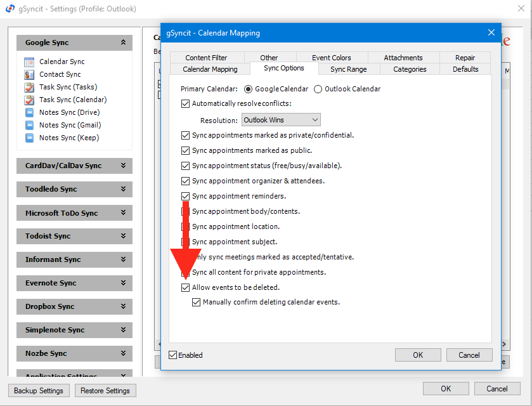The width and height of the screenshot is (532, 406).
Task: Toggle sync appointment status checkbox
Action: pyautogui.click(x=185, y=166)
